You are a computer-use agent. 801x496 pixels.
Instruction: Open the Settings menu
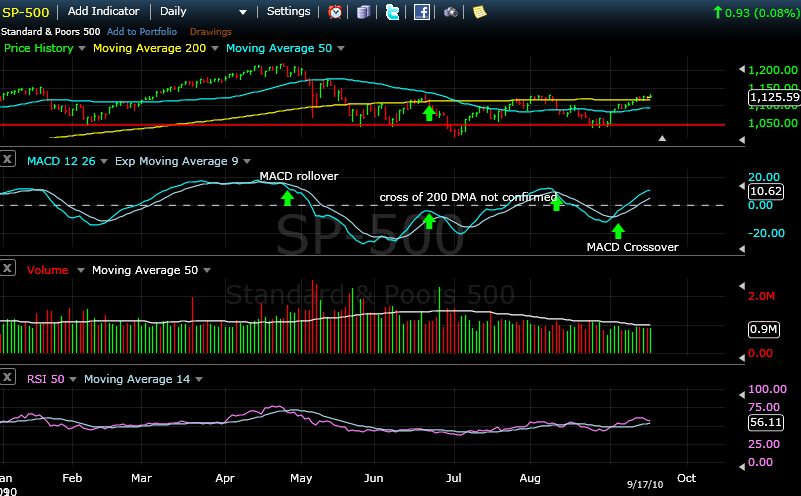(x=289, y=12)
